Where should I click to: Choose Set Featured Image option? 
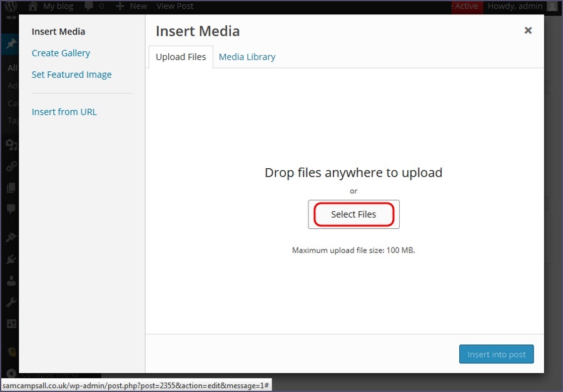pos(71,74)
